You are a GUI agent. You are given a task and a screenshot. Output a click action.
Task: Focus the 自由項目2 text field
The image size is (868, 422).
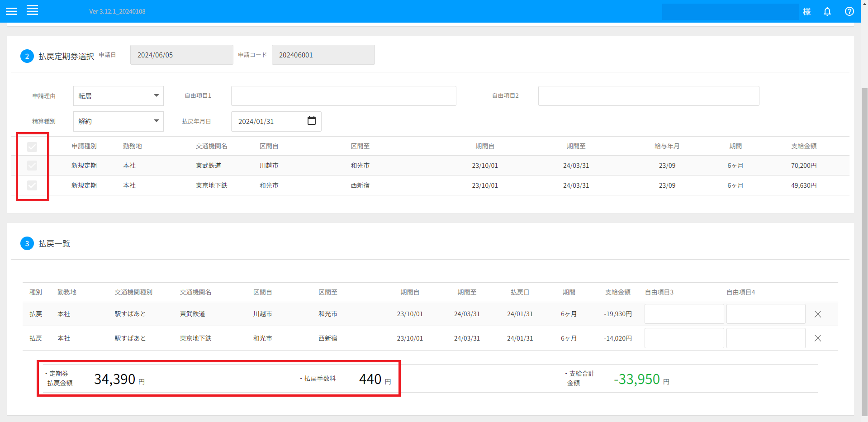click(649, 96)
